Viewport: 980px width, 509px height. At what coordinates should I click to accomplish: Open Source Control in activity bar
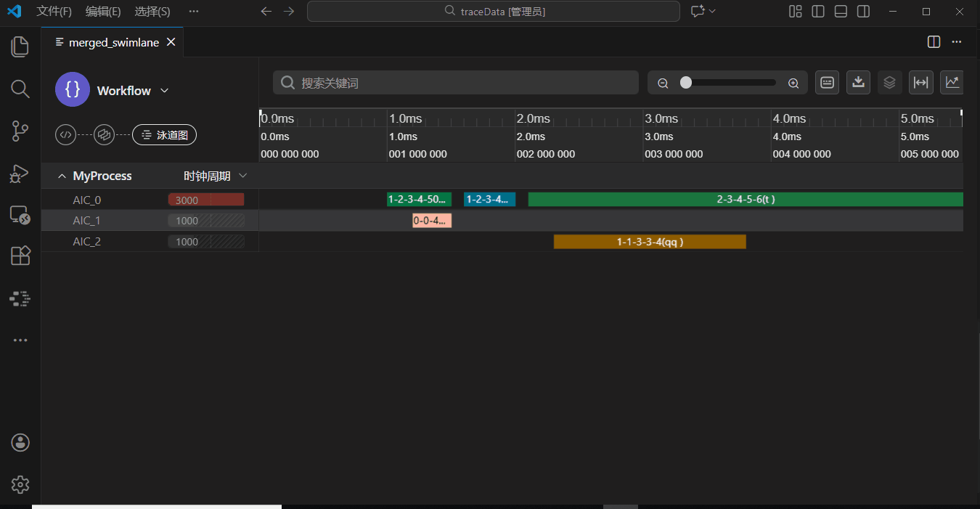(x=20, y=131)
